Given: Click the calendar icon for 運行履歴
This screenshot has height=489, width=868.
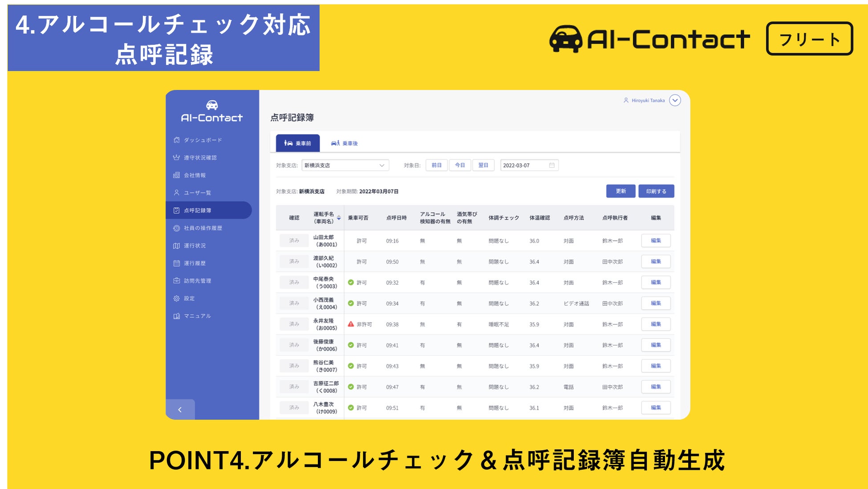Looking at the screenshot, I should [177, 263].
